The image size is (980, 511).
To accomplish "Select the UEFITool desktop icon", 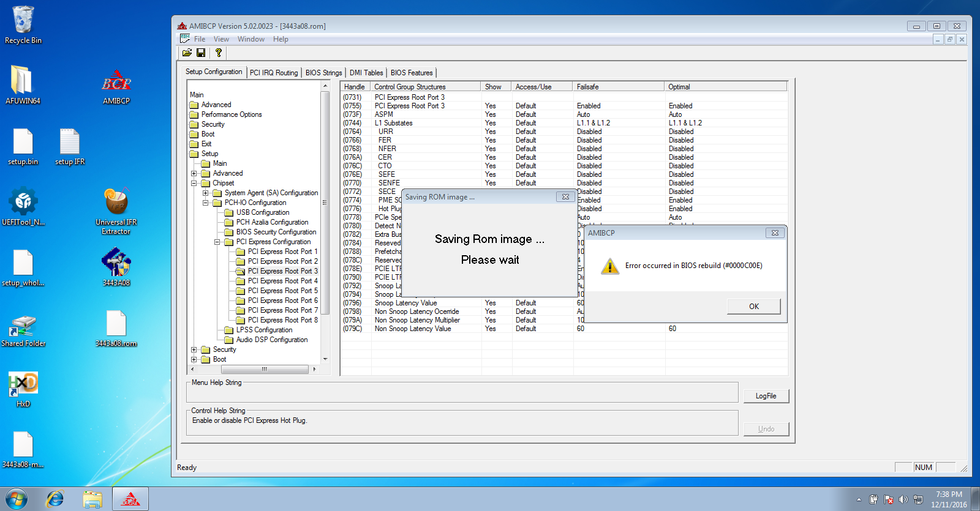I will tap(23, 206).
